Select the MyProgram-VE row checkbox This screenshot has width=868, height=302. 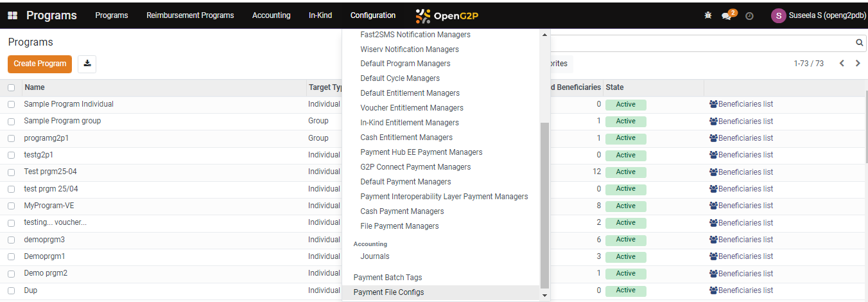pyautogui.click(x=12, y=206)
